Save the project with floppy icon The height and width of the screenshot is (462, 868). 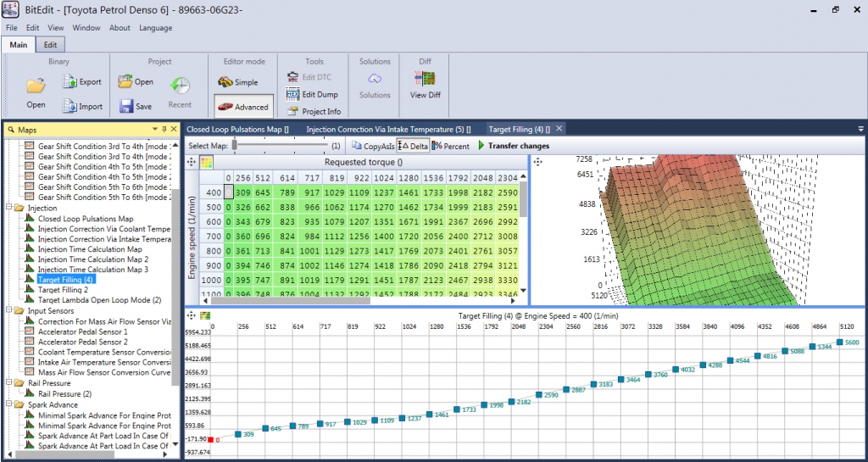136,106
